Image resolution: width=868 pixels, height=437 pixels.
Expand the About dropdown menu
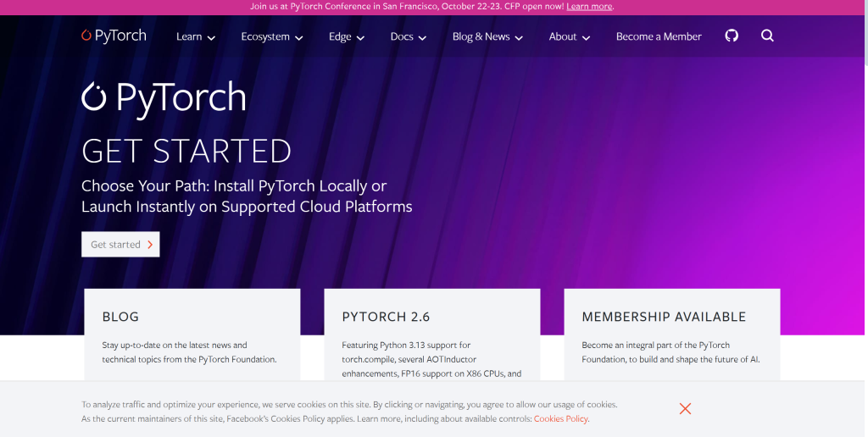tap(569, 36)
